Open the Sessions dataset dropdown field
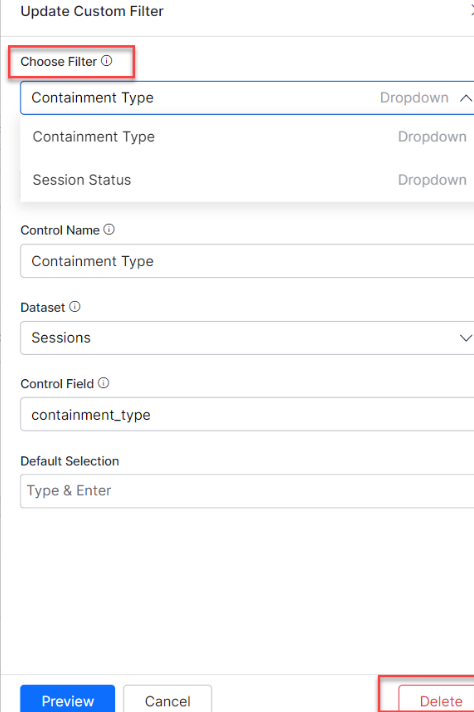This screenshot has height=712, width=474. tap(247, 338)
